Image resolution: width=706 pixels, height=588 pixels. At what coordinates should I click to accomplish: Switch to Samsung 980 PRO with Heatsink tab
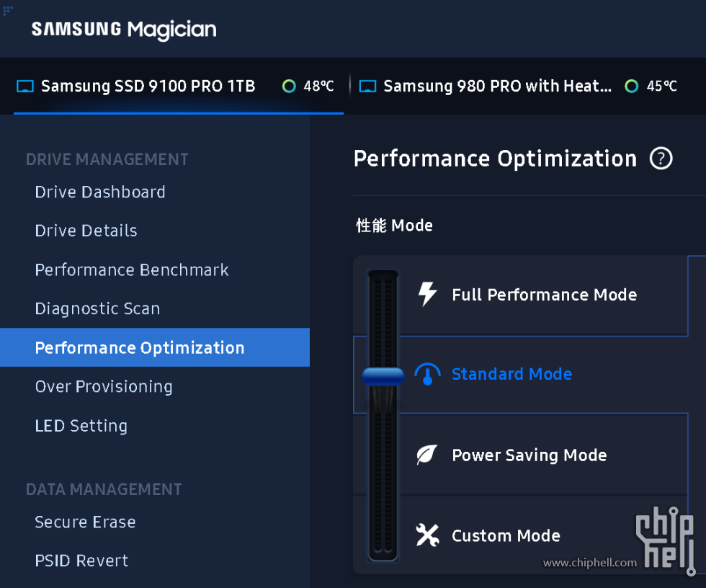click(x=497, y=86)
